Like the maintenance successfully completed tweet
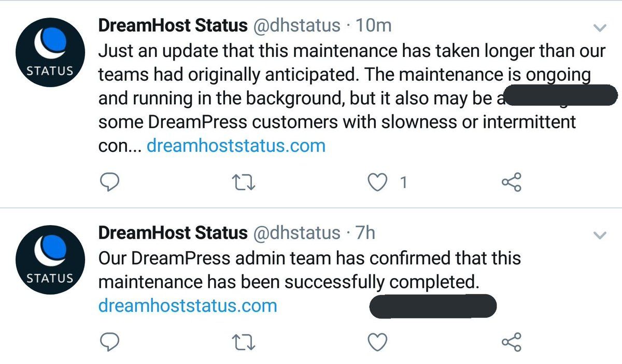Screen dimensions: 622x364 click(378, 341)
